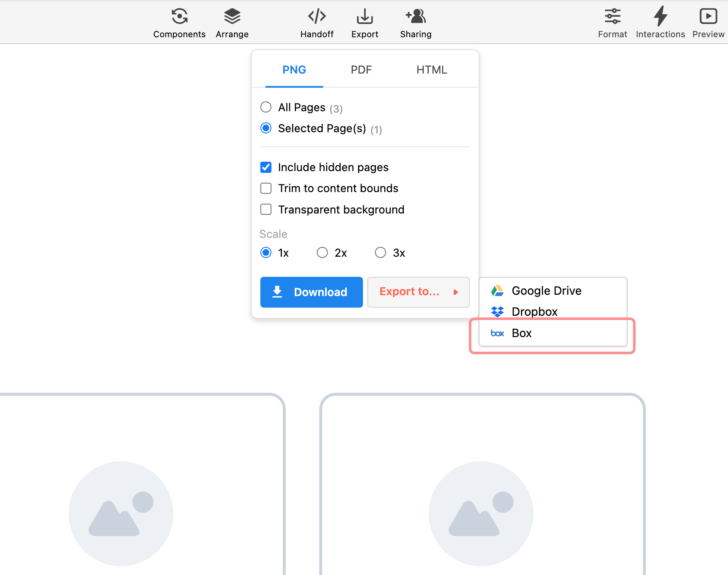Open the Sharing people icon
The height and width of the screenshot is (575, 728).
(x=415, y=17)
